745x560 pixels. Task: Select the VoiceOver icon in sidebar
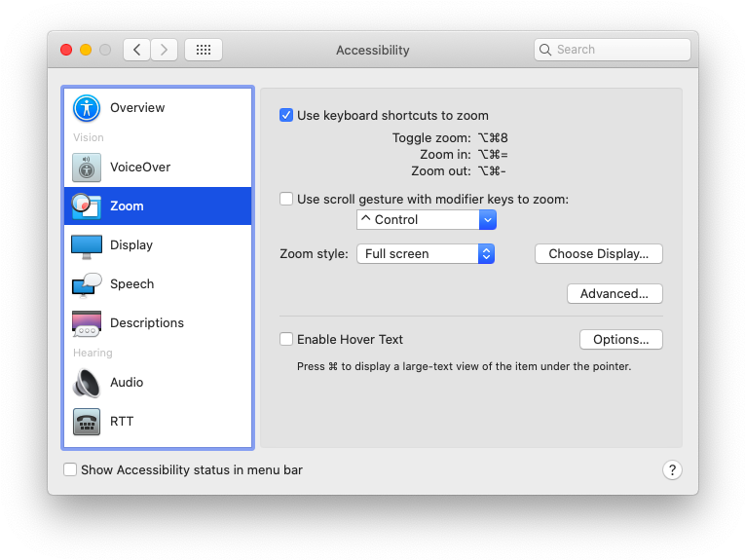click(x=87, y=168)
